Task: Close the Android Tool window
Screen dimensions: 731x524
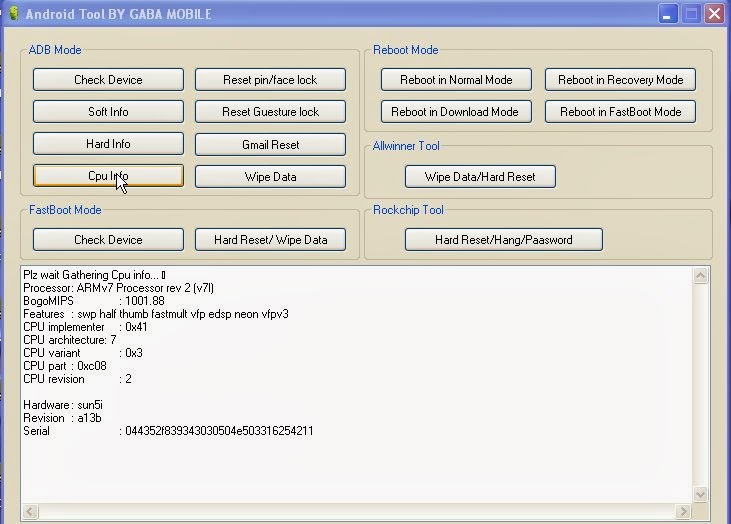Action: point(714,14)
